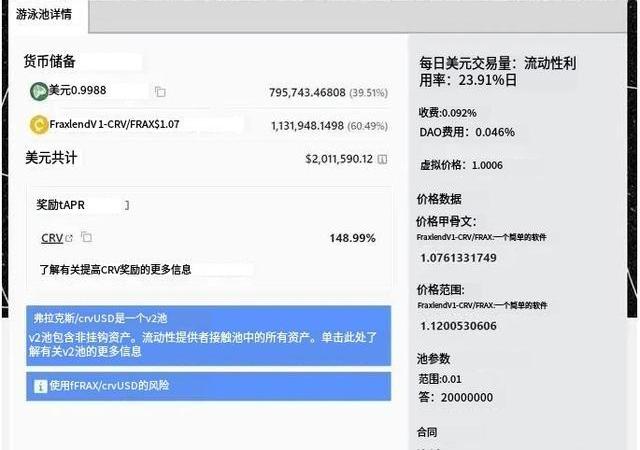Click the DAO费用：0.046% line
This screenshot has height=450, width=640.
467,132
